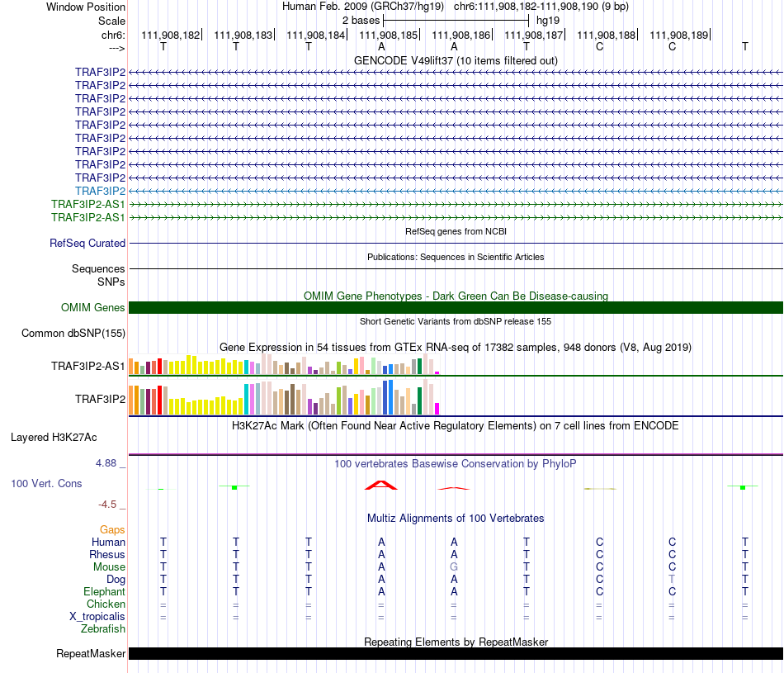Click Publications: Sequences in Scientific Articles title
Viewport: 784px width, 673px height.
coord(456,257)
